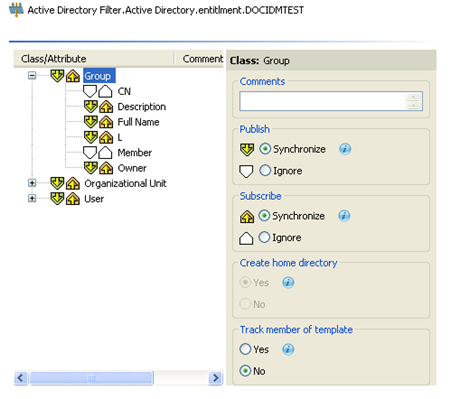Open Create home directory info icon
Screen dimensions: 450x399
288,283
